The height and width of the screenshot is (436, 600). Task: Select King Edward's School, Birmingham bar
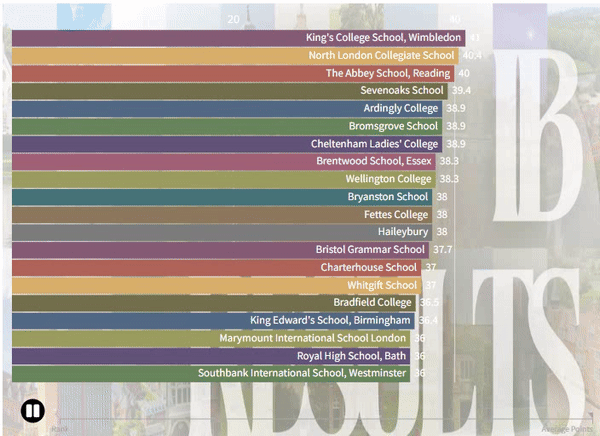coord(213,321)
